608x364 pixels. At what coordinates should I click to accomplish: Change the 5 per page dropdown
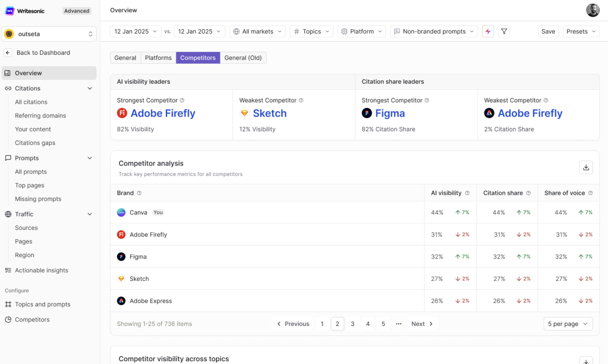(568, 324)
